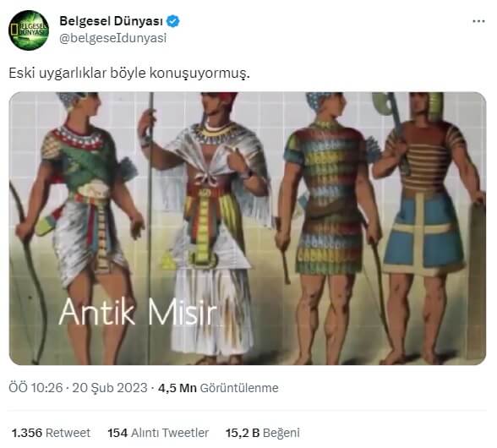
Task: Open the Belgesel Dünyası profile avatar
Action: point(29,30)
